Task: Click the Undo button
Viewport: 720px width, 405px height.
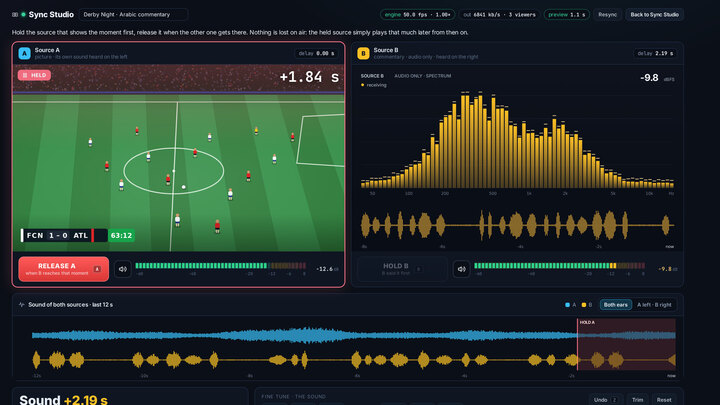Action: (x=606, y=400)
